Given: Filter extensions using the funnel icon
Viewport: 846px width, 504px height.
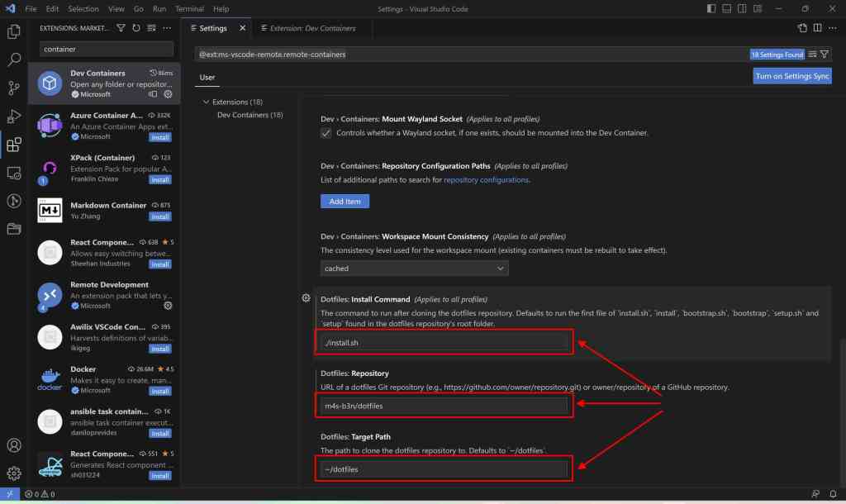Looking at the screenshot, I should (121, 28).
